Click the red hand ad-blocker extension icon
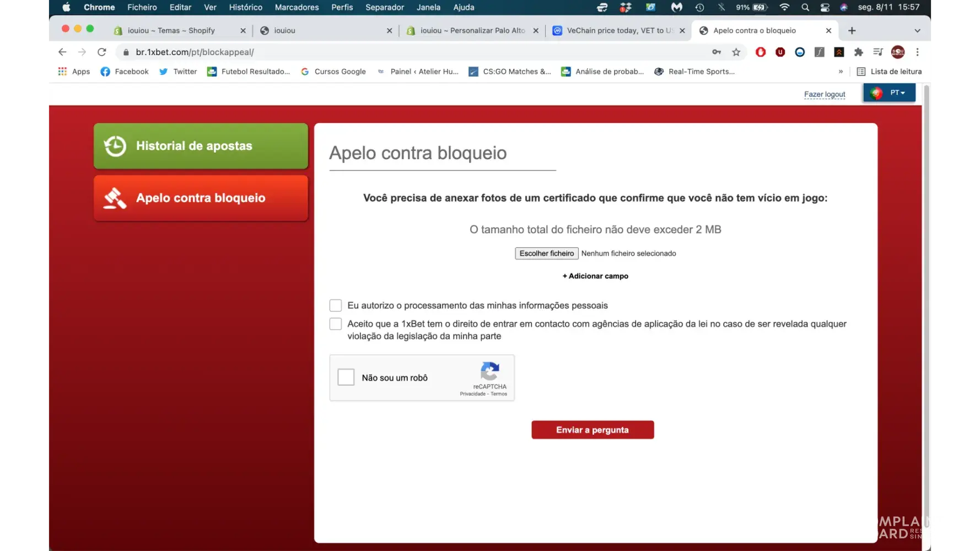Viewport: 980px width, 551px height. (761, 52)
